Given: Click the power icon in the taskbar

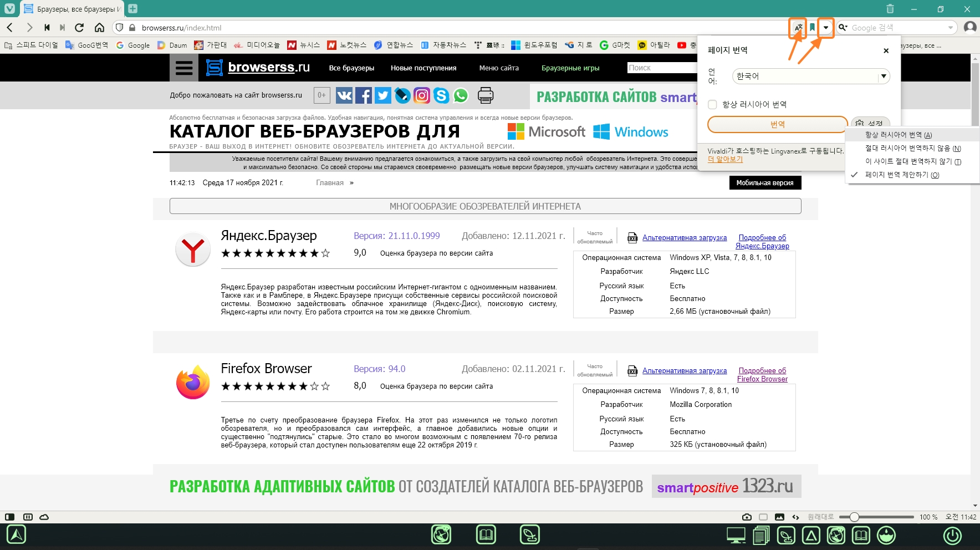Looking at the screenshot, I should click(953, 536).
